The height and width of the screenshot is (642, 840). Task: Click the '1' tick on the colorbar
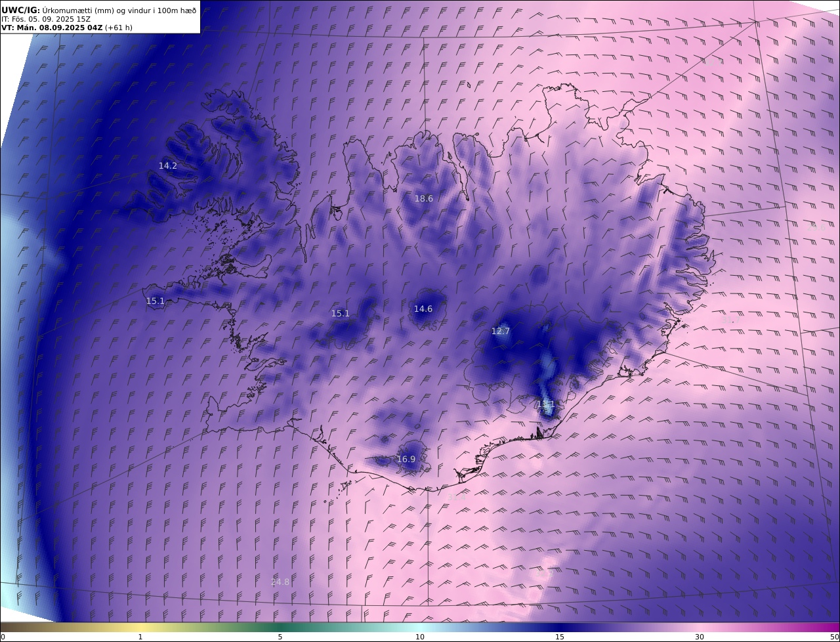tap(140, 637)
